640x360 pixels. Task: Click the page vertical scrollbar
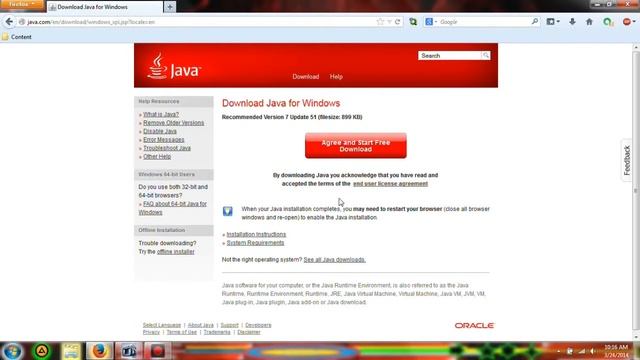click(x=636, y=192)
